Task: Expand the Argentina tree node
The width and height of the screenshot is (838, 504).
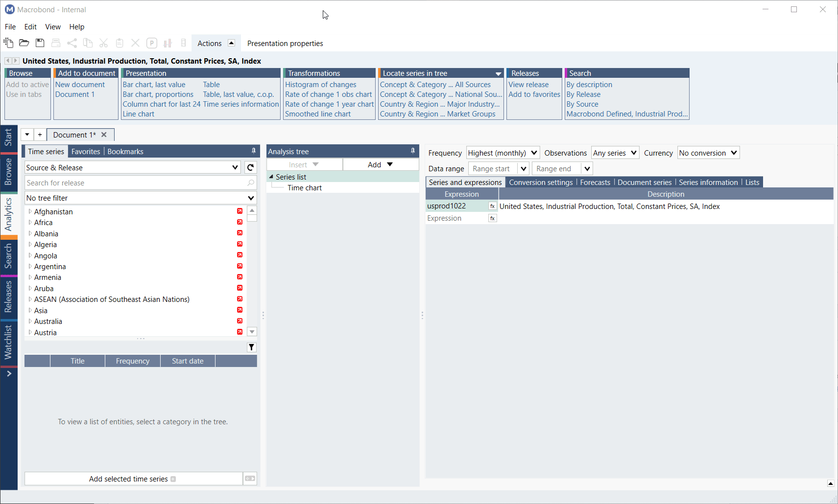Action: coord(30,266)
